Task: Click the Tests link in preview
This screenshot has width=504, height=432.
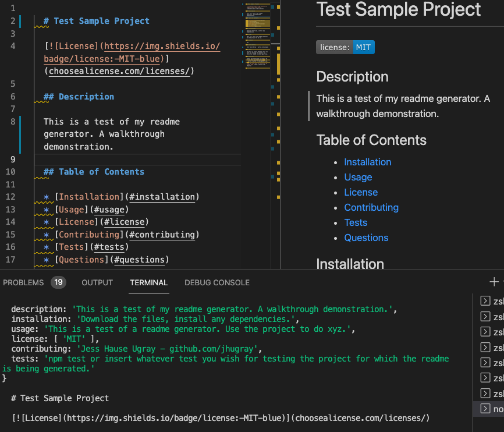Action: (x=356, y=222)
